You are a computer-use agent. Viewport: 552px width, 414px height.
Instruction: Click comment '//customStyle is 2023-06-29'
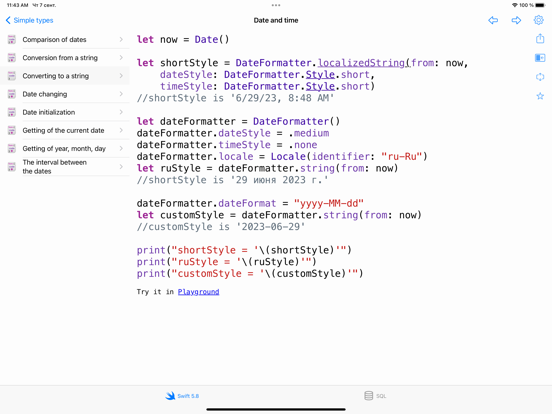point(221,227)
